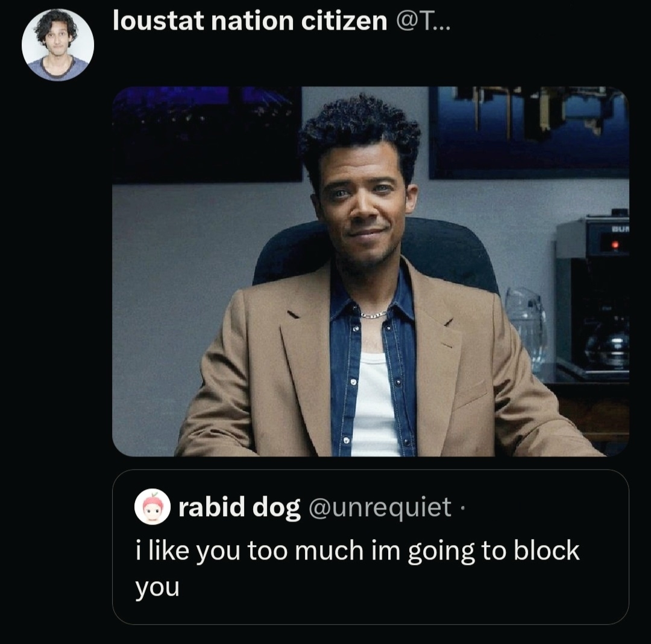Open the tweet author's profile avatar

coord(58,45)
